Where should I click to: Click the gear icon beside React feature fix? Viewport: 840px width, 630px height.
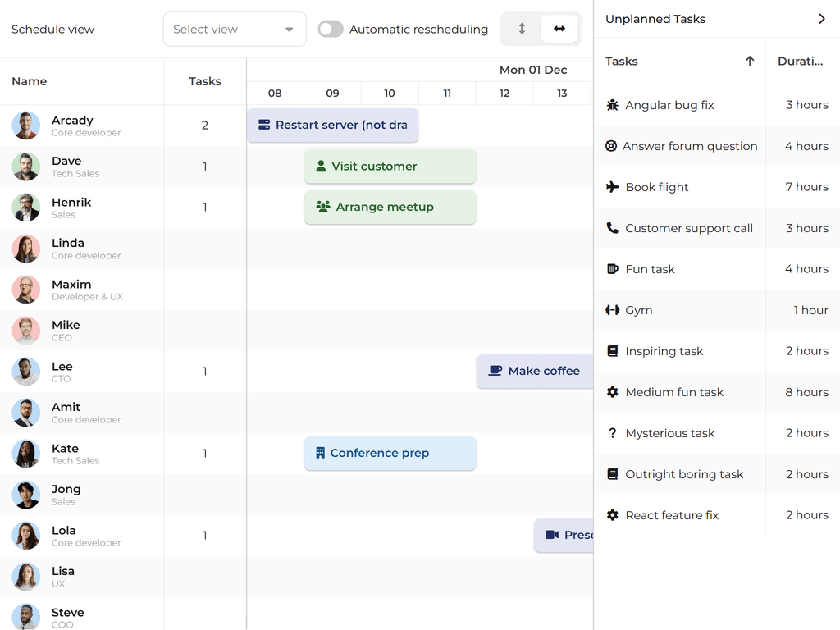(612, 515)
